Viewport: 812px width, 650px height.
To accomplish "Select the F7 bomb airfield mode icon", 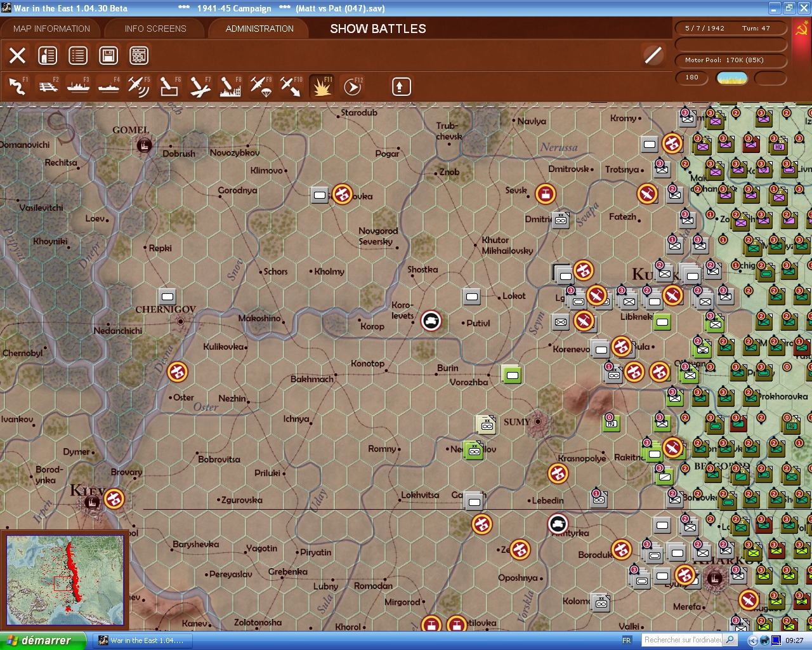I will tap(200, 86).
